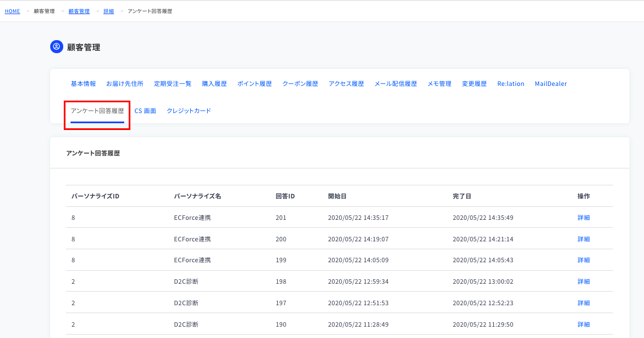644x338 pixels.
Task: Return to 詳細 breadcrumb link
Action: (x=108, y=11)
